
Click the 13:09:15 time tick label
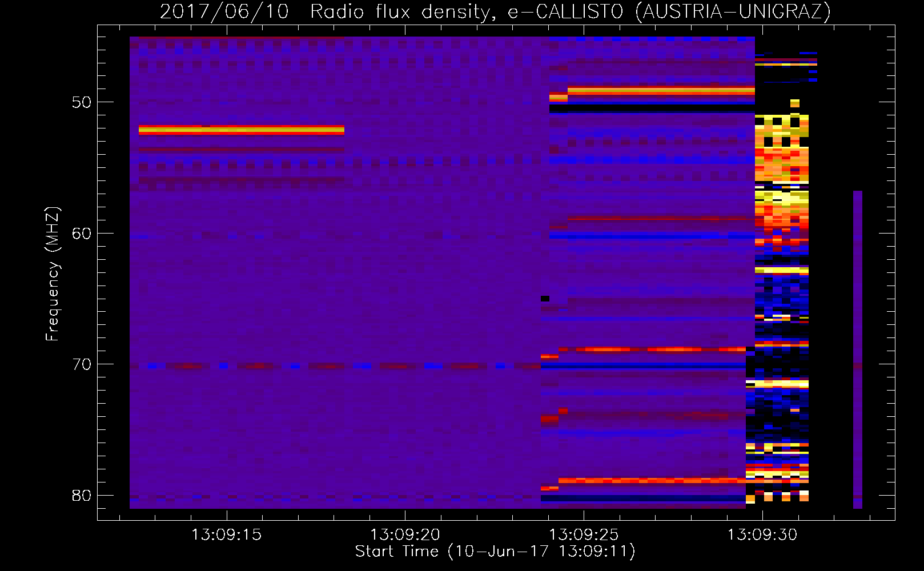[x=227, y=535]
